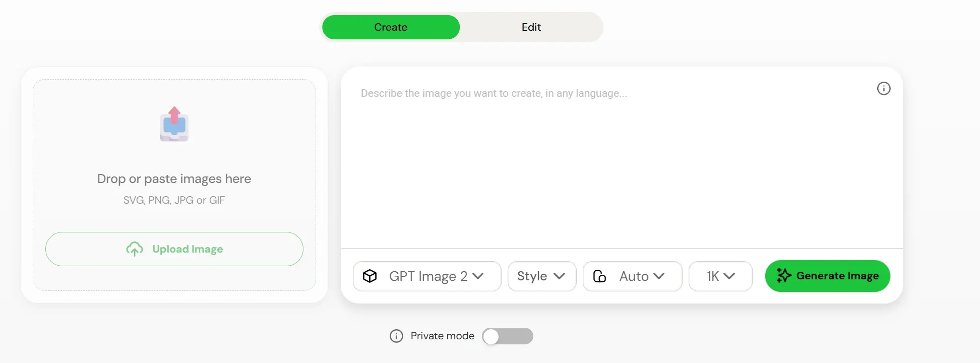Image resolution: width=980 pixels, height=363 pixels.
Task: Open the GPT Image 2 model dropdown
Action: pos(427,276)
